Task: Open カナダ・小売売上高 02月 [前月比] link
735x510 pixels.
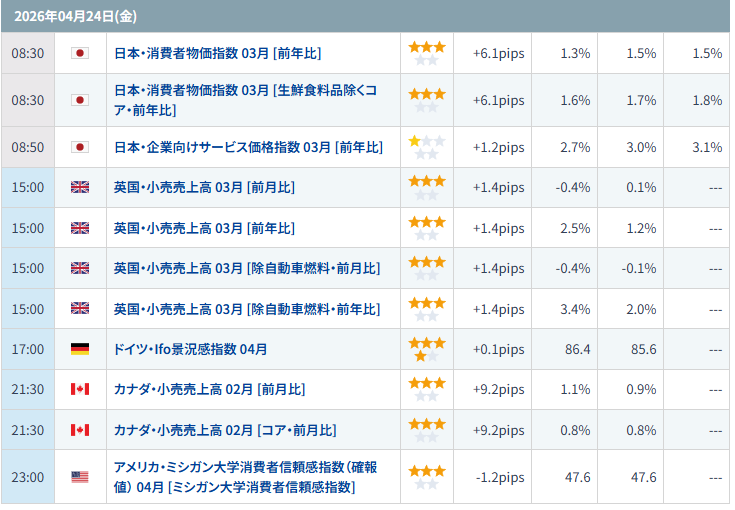Action: point(209,390)
